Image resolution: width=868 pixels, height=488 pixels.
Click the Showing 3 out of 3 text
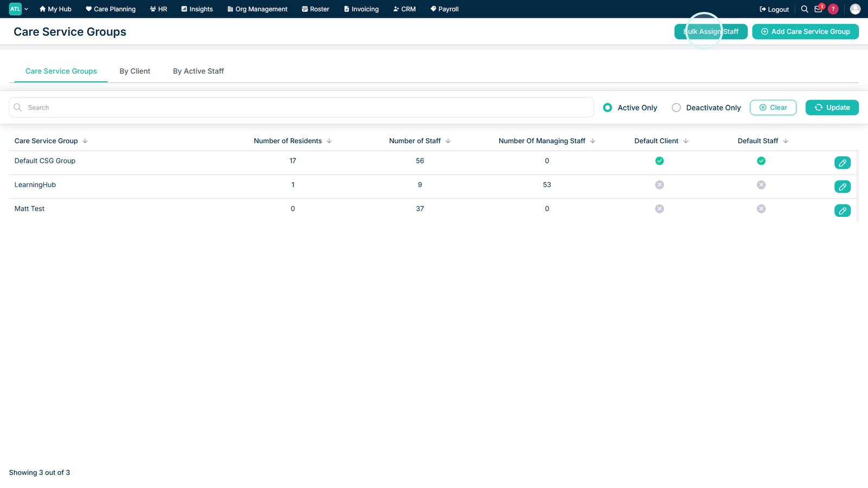click(40, 473)
